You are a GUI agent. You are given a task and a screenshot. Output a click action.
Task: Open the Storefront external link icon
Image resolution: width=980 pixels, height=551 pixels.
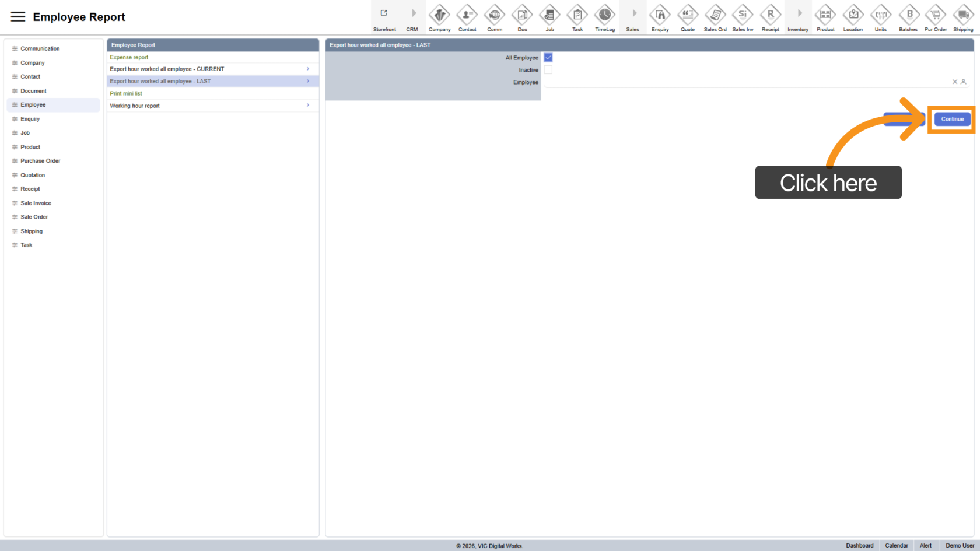pos(384,13)
